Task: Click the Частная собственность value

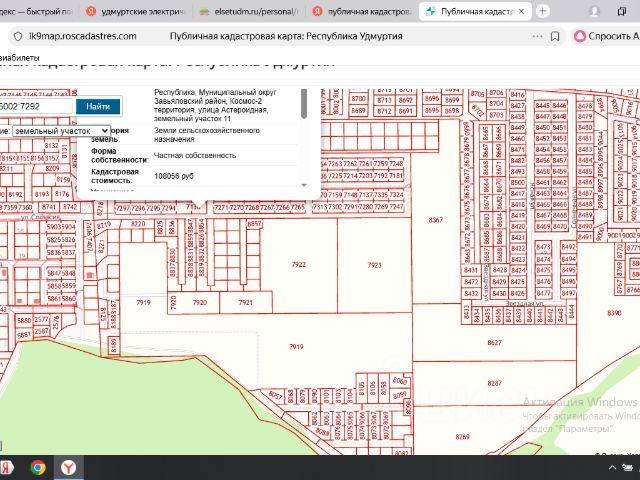Action: 195,155
